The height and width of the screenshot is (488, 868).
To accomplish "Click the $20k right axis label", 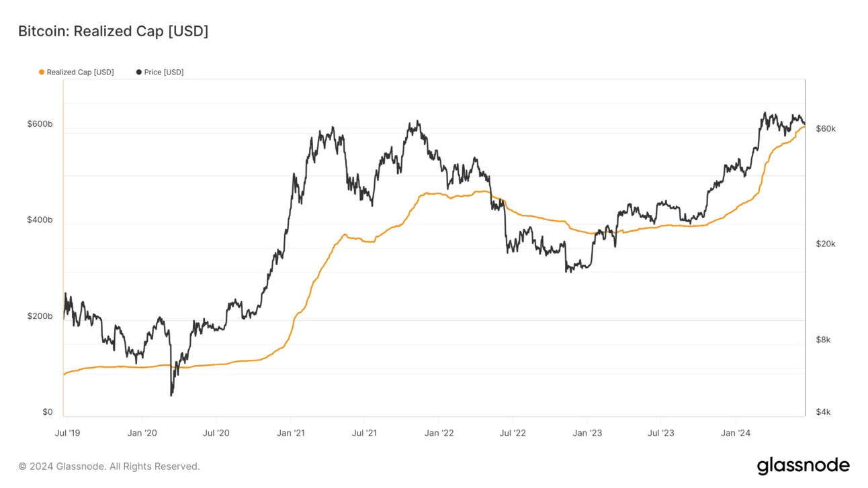I will tap(825, 244).
